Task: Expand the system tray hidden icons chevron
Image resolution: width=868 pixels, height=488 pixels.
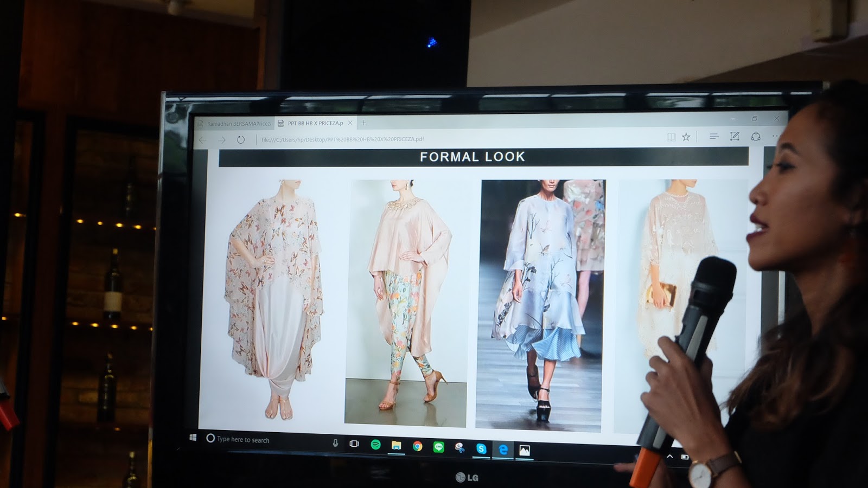Action: point(670,457)
